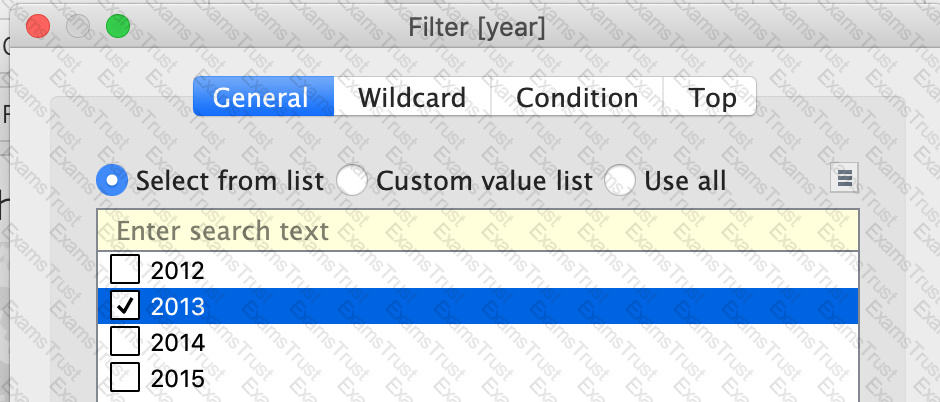Choose the Select from list radio button
This screenshot has height=402, width=940.
(112, 180)
